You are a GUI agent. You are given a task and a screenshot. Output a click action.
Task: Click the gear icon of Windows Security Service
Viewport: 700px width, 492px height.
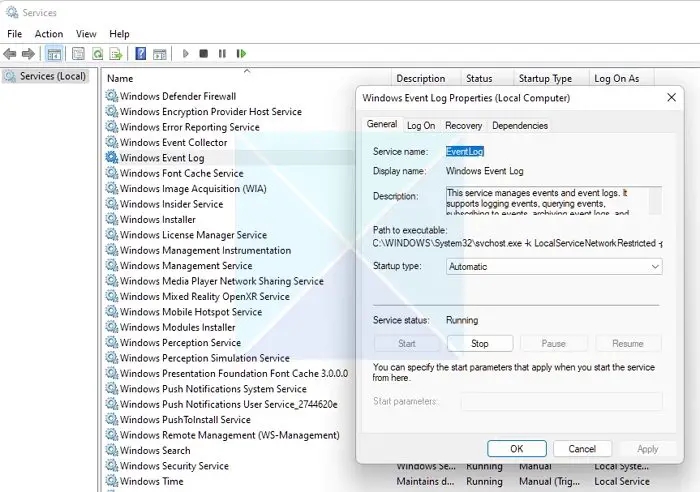112,465
